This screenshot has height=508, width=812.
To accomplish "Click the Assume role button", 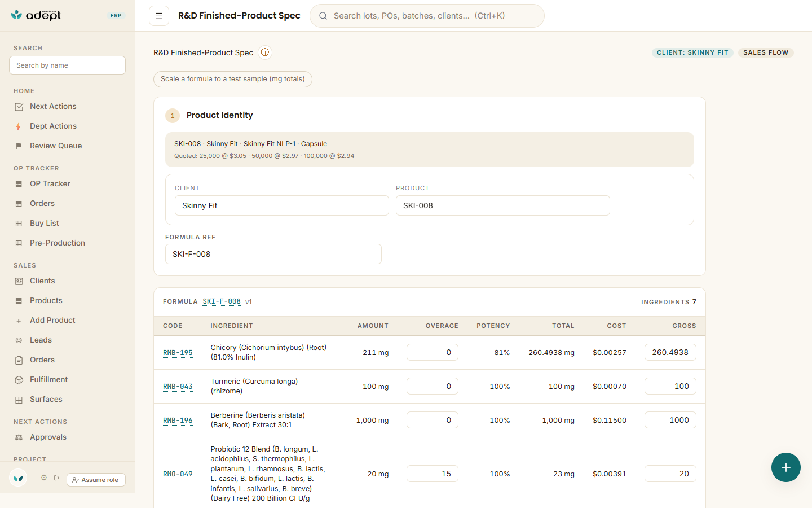I will coord(96,480).
